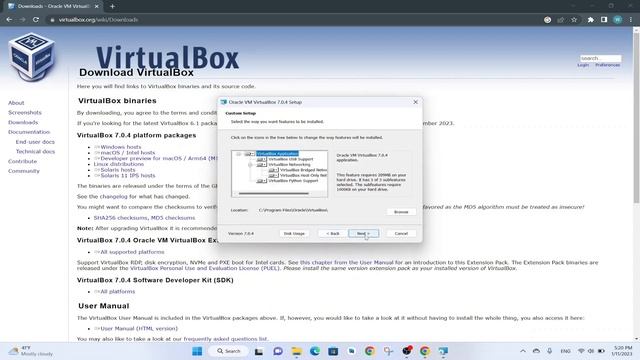Click the Windows hosts download link
The image size is (640, 360).
point(120,147)
